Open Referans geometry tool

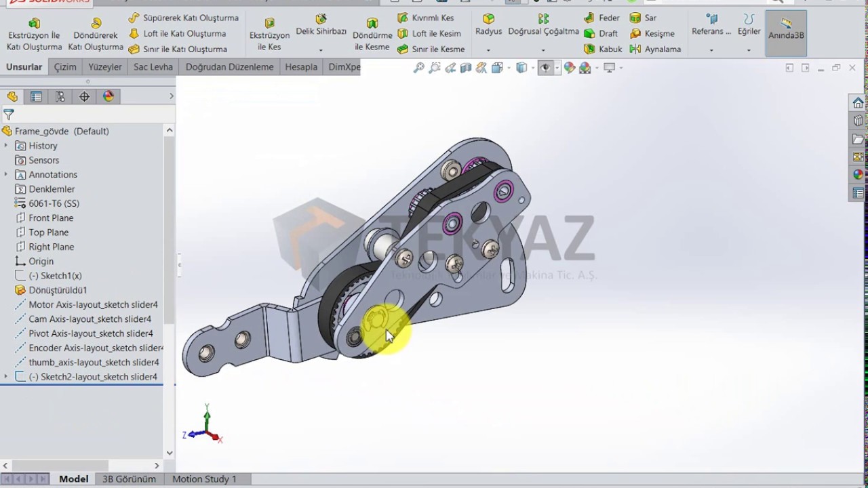[x=711, y=25]
